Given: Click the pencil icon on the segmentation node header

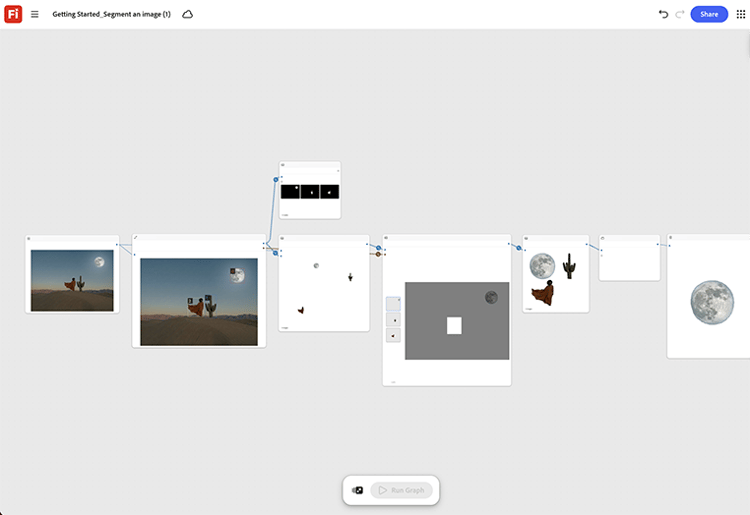Looking at the screenshot, I should point(135,238).
